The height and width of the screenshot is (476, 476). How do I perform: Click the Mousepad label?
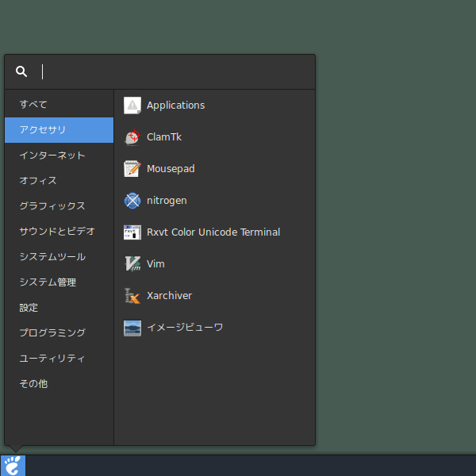tap(171, 169)
